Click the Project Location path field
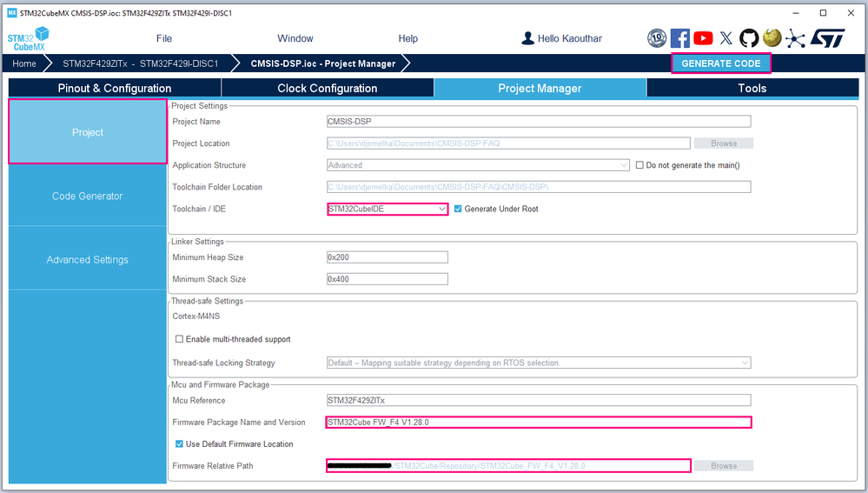The height and width of the screenshot is (493, 868). pos(508,143)
